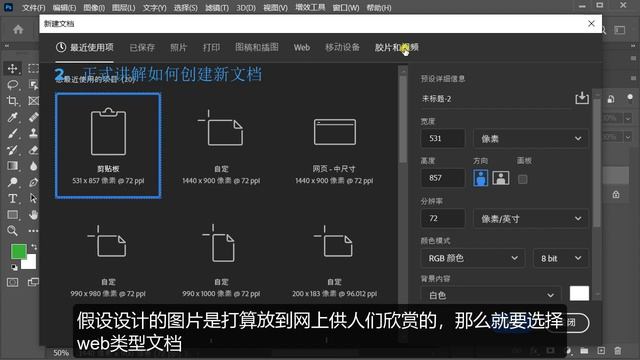Click the white background color in toolbar
Screen dimensions: 640x360
31,264
